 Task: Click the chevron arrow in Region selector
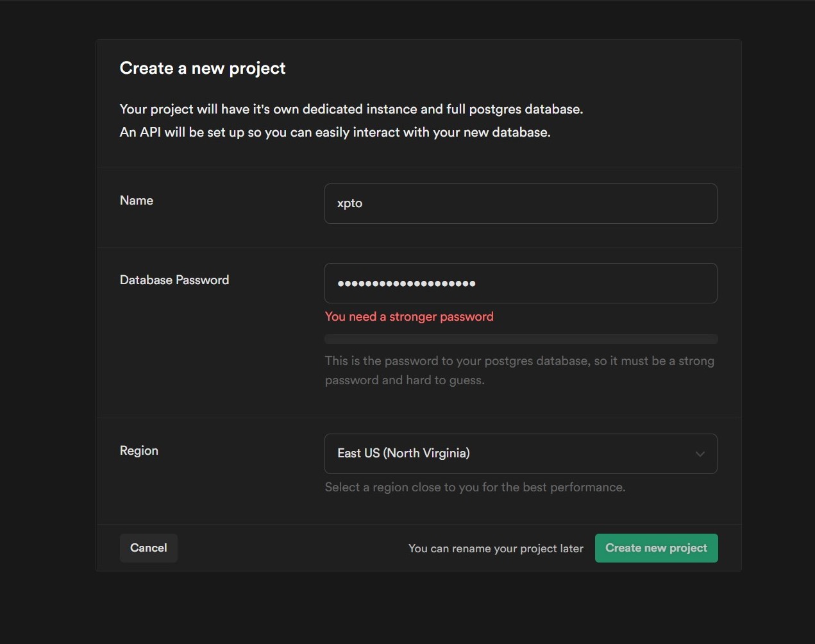coord(700,454)
